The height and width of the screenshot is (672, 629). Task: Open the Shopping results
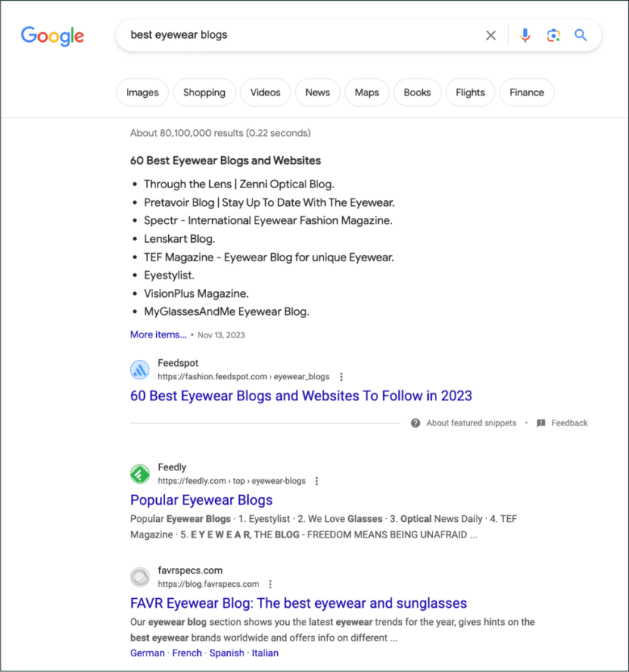204,92
